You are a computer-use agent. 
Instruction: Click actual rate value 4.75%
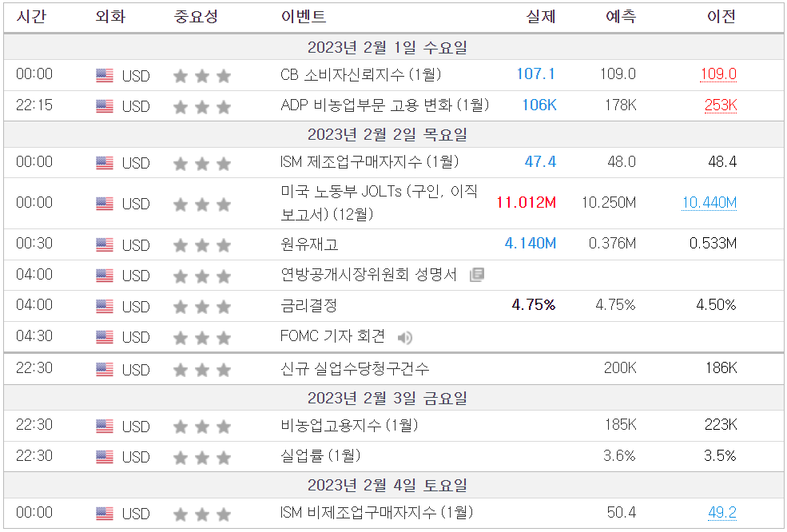pyautogui.click(x=534, y=305)
